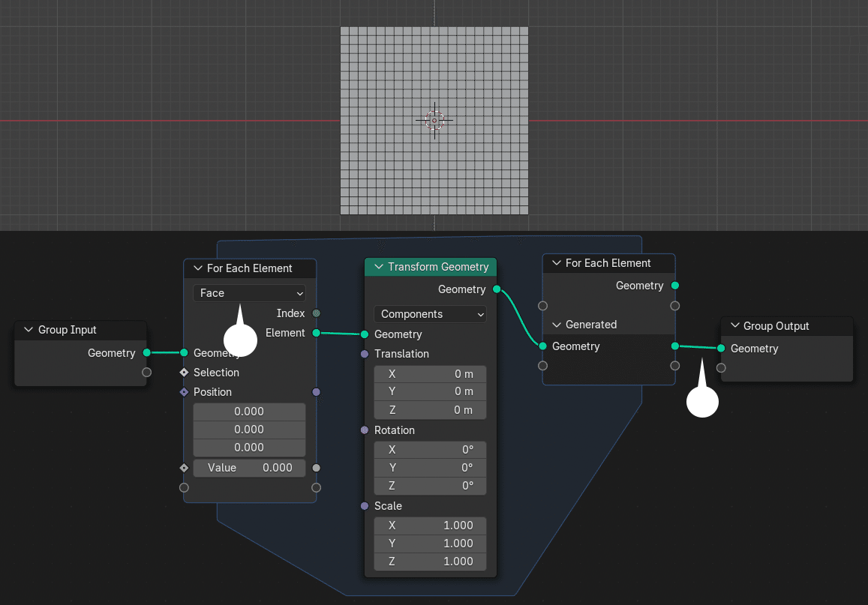
Task: Click the Position input socket on For Each Element
Action: 184,391
